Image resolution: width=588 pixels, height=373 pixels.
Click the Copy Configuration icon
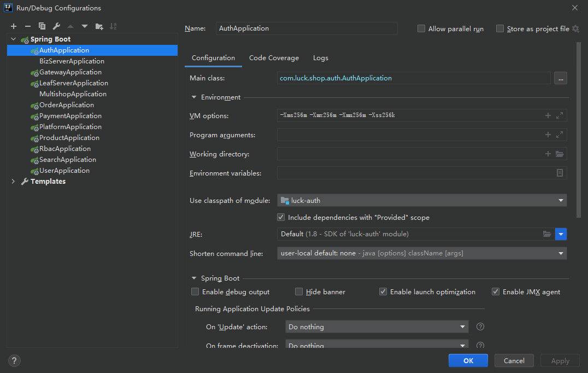(x=42, y=26)
